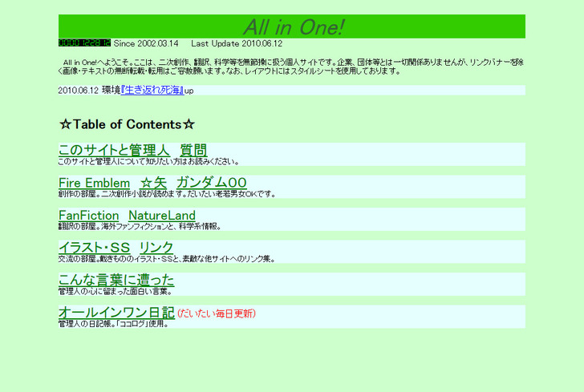Open the このサイトと管理人 link

[114, 150]
